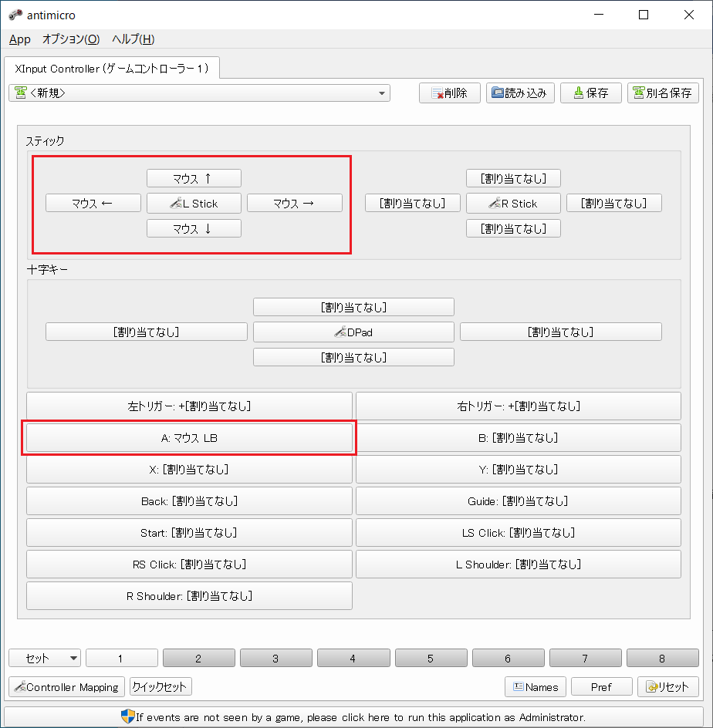
Task: Switch to set 4
Action: [353, 658]
